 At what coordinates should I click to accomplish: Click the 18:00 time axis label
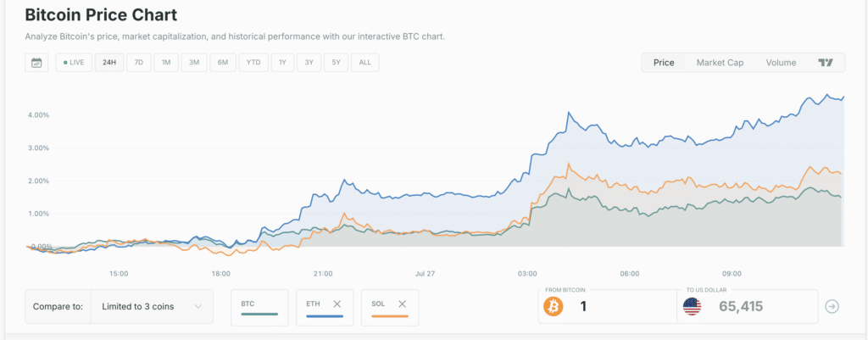(x=221, y=273)
